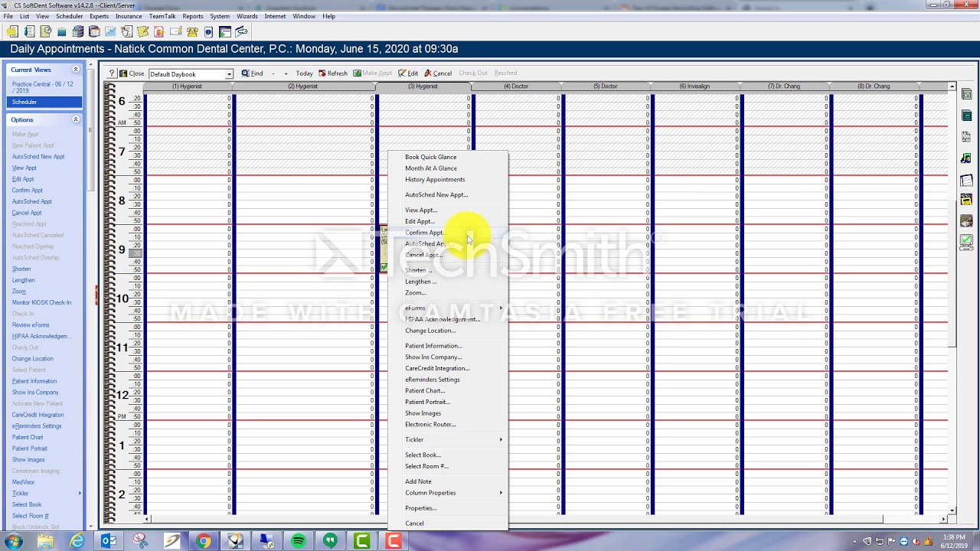Viewport: 980px width, 551px height.
Task: Open Spotify from the taskbar
Action: pyautogui.click(x=298, y=541)
